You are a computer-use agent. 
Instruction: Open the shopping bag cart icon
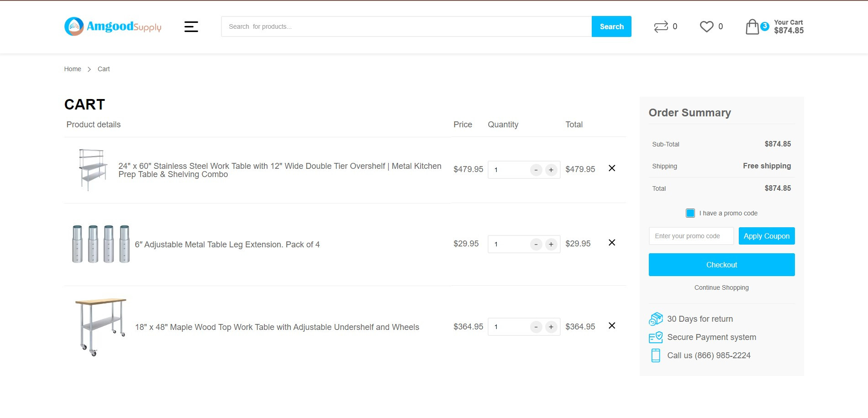pos(752,27)
